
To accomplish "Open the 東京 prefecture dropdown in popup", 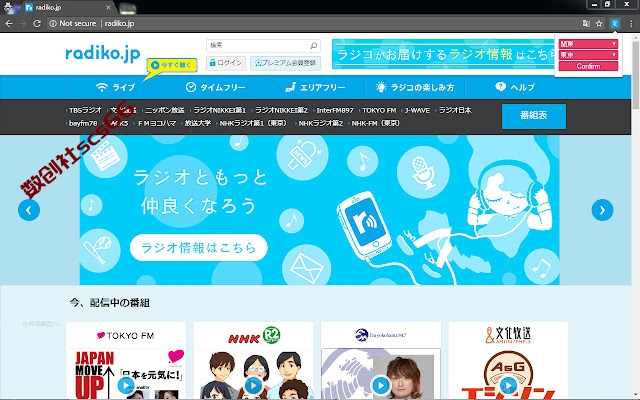I will [588, 55].
